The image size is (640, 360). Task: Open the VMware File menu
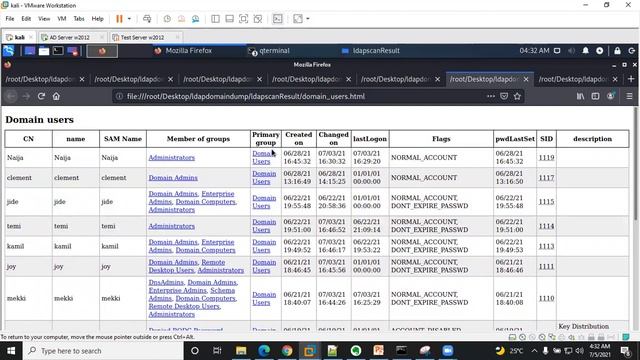(10, 19)
